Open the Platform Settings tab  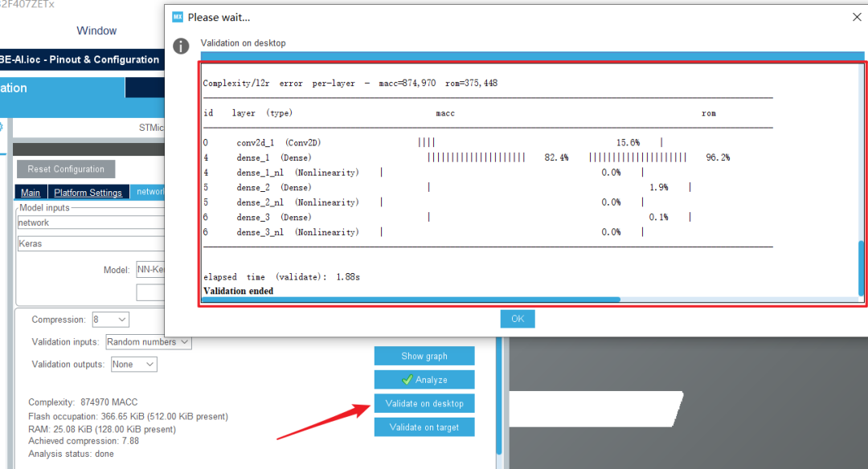[x=88, y=193]
